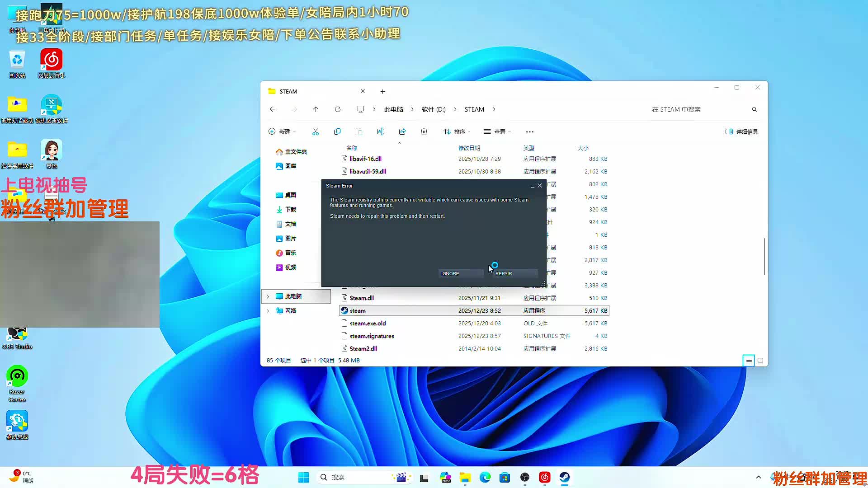Click the Delete trash icon in toolbar

tap(424, 131)
